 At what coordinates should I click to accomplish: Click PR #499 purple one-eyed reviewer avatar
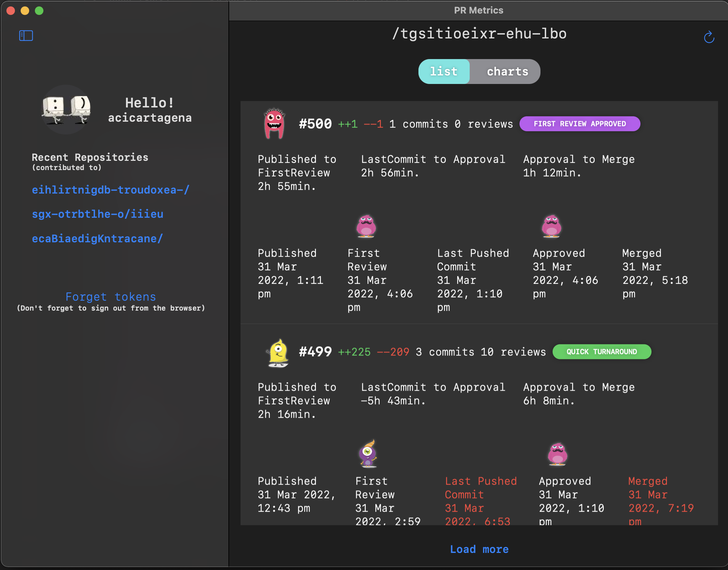tap(368, 454)
